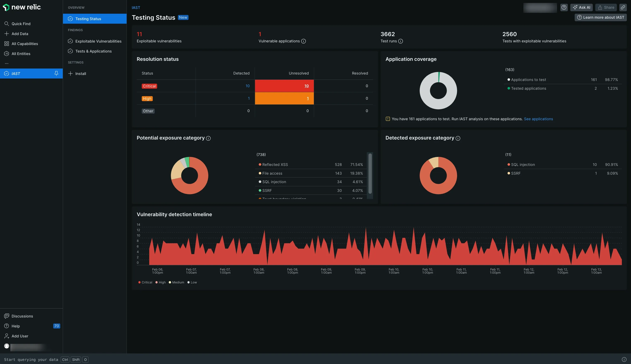This screenshot has height=364, width=631.
Task: Click the Learn more about IAST icon
Action: tap(579, 17)
